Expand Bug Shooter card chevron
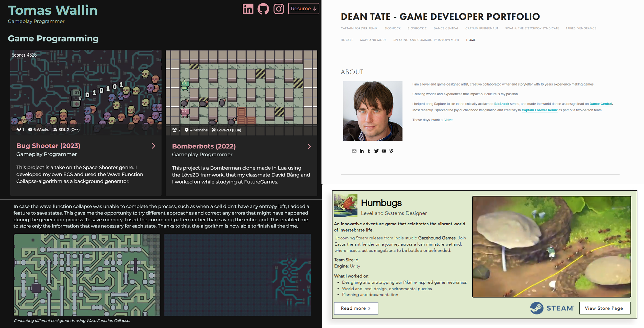The height and width of the screenshot is (328, 644). (153, 146)
